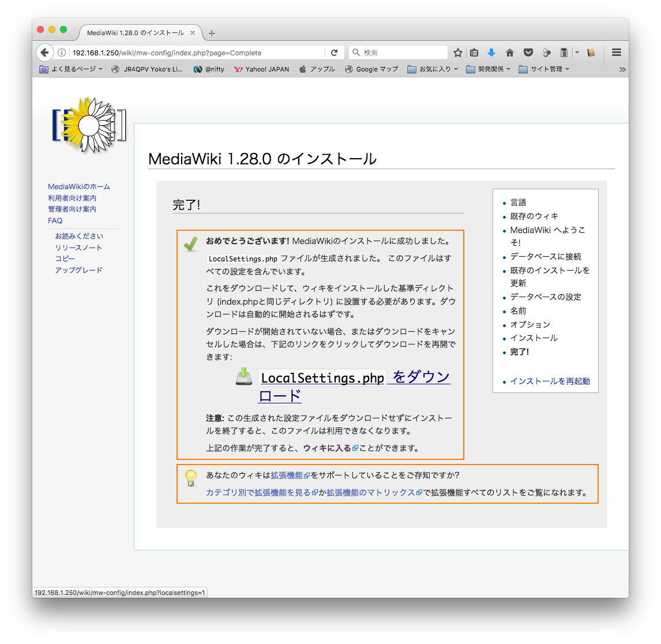Viewport: 661px width, 644px height.
Task: Click 既存のウィキ step text
Action: (x=534, y=216)
